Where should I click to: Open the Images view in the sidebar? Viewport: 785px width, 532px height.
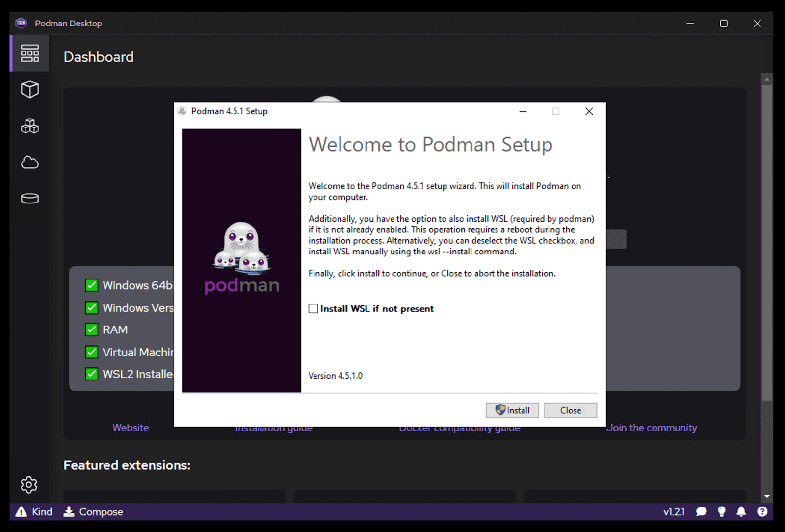coord(29,162)
